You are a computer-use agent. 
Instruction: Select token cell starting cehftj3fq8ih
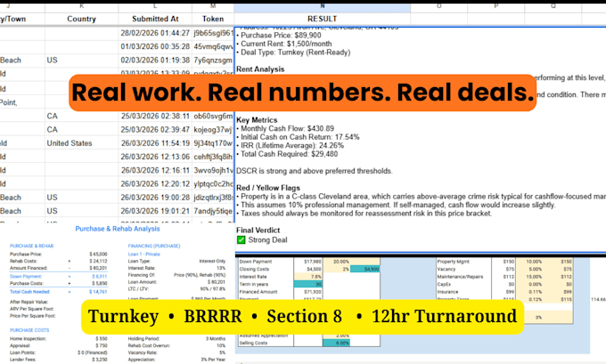pyautogui.click(x=213, y=157)
